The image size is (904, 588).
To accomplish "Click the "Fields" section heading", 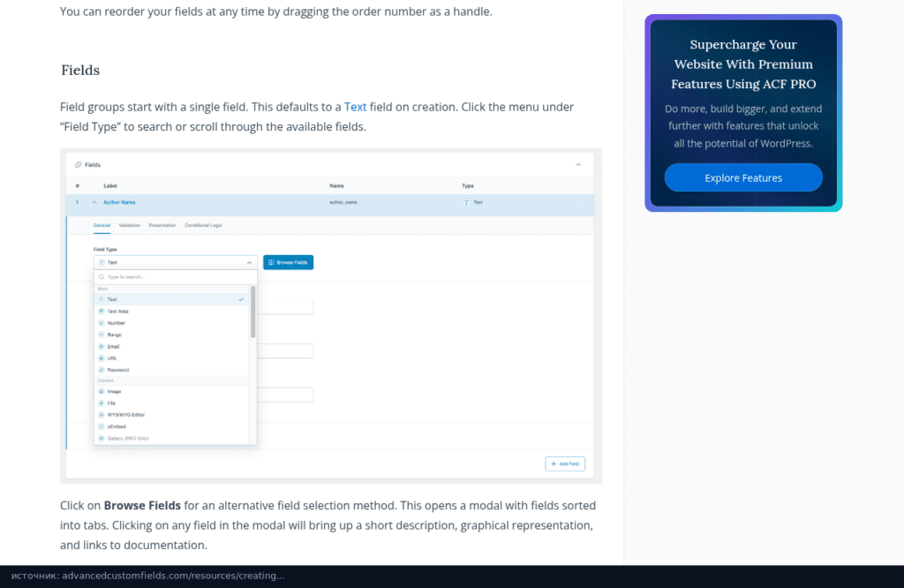I will 80,71.
